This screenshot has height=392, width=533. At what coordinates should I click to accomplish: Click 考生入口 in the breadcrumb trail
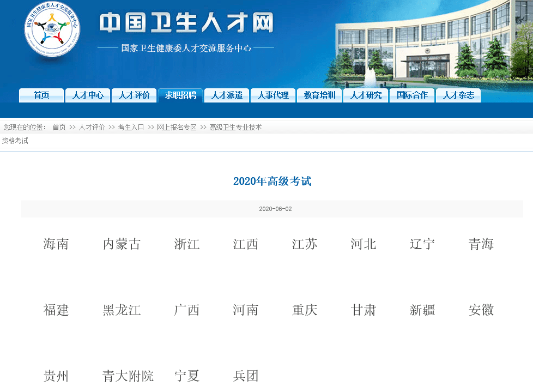(131, 127)
